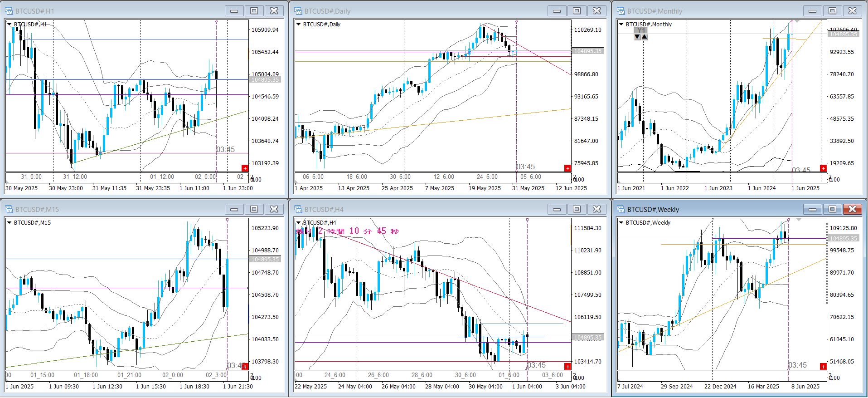Click the chart shift triangle atop Monthly chart
The height and width of the screenshot is (398, 868).
point(797,21)
